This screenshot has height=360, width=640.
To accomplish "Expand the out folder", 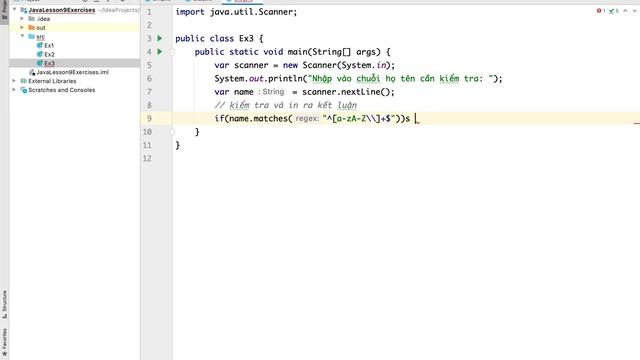I will [22, 27].
